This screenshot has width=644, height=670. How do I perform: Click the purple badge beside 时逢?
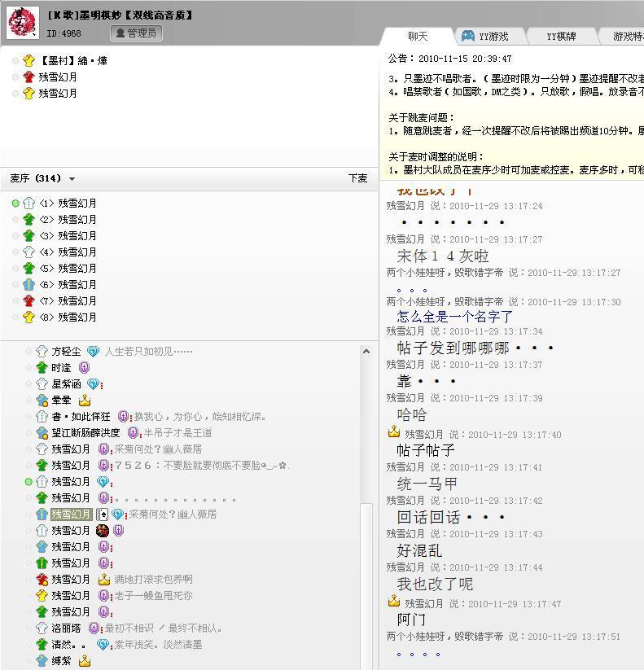coord(84,368)
